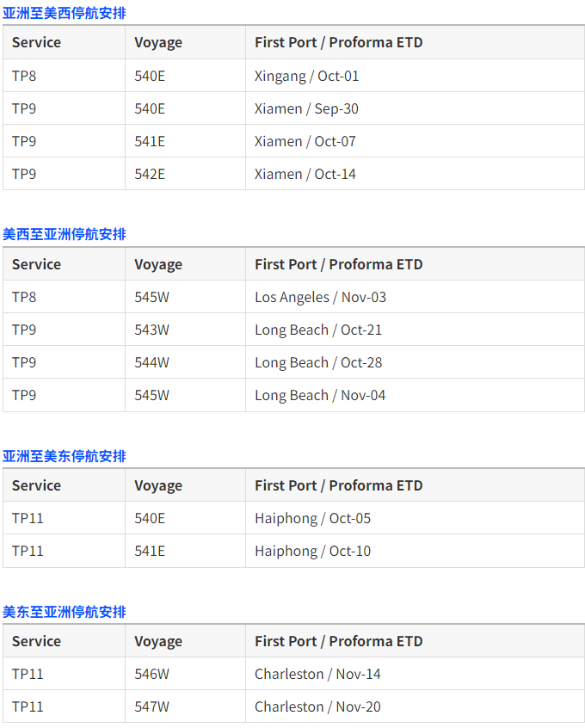Image resolution: width=585 pixels, height=728 pixels.
Task: Follow the 亚洲至美东停航安排 heading link
Action: tap(65, 456)
